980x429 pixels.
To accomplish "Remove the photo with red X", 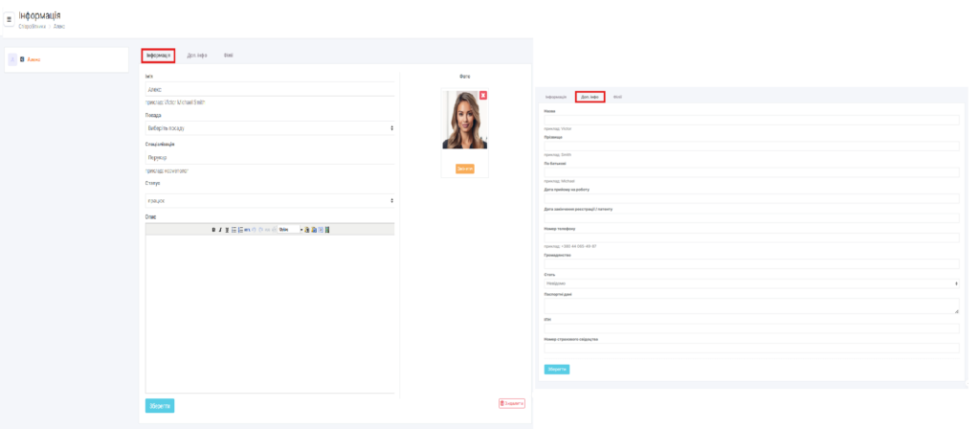I will click(483, 95).
